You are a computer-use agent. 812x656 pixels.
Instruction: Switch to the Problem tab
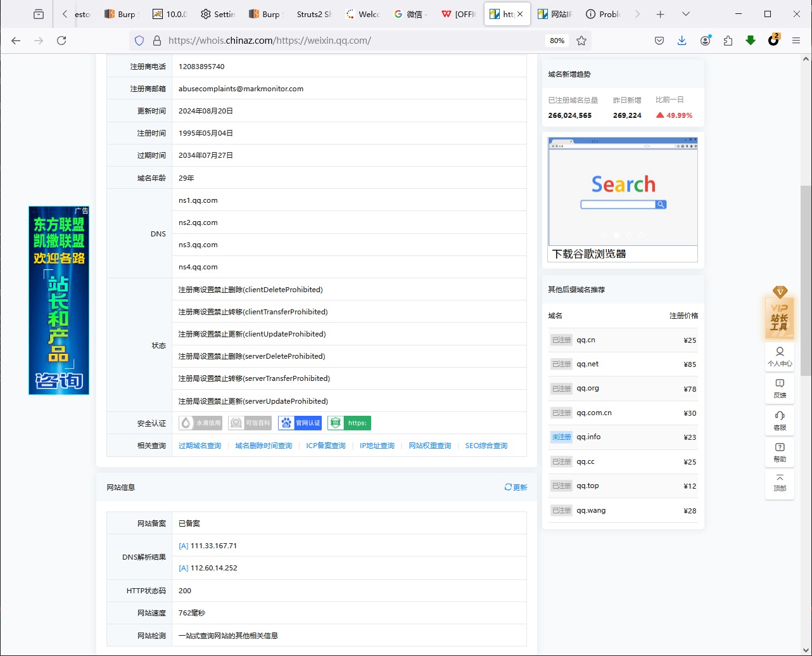click(603, 14)
